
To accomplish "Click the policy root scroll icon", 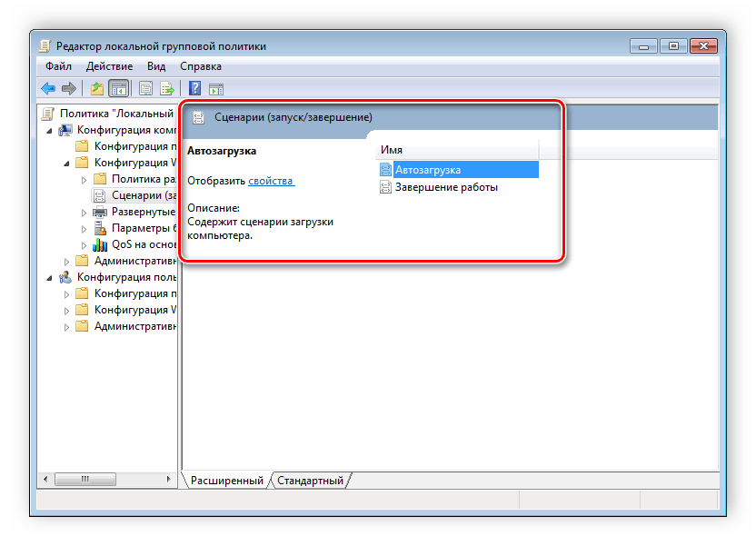I will (48, 114).
